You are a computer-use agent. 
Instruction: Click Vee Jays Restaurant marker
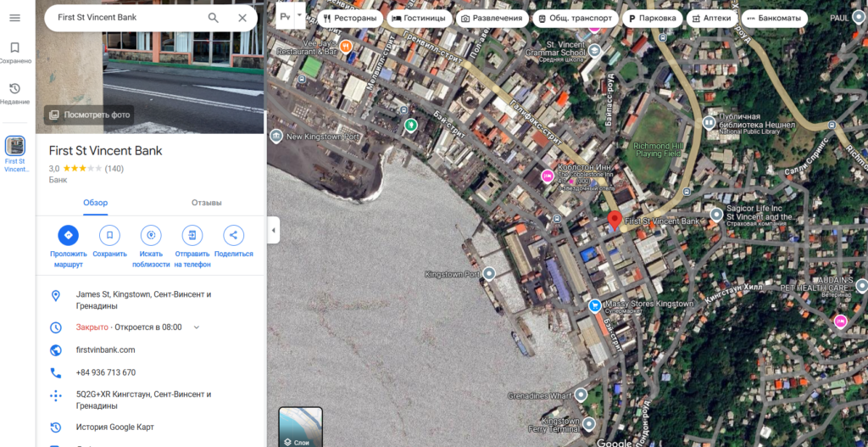coord(346,47)
